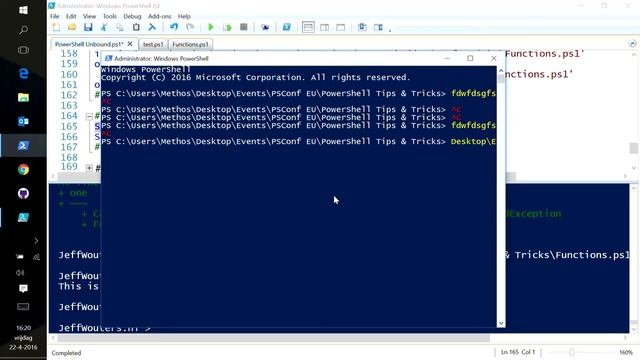
Task: Show the script pane maximized
Action: click(341, 27)
